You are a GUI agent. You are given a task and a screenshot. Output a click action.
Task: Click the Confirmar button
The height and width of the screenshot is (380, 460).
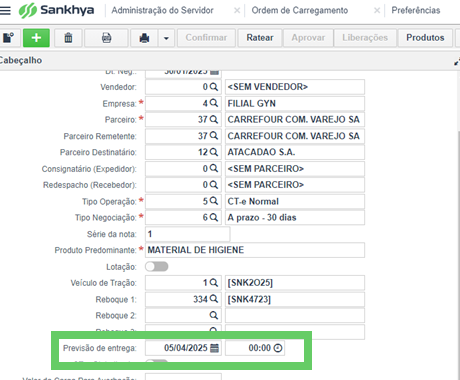206,38
